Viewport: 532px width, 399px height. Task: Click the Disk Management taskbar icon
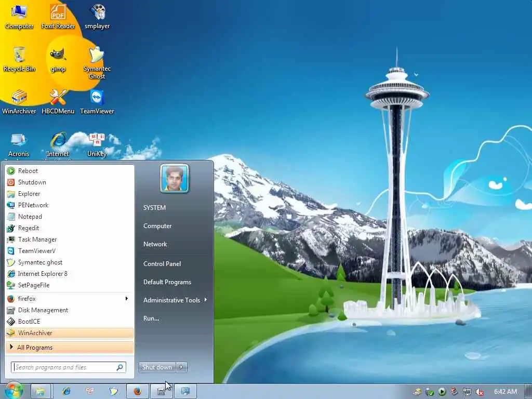coord(161,391)
